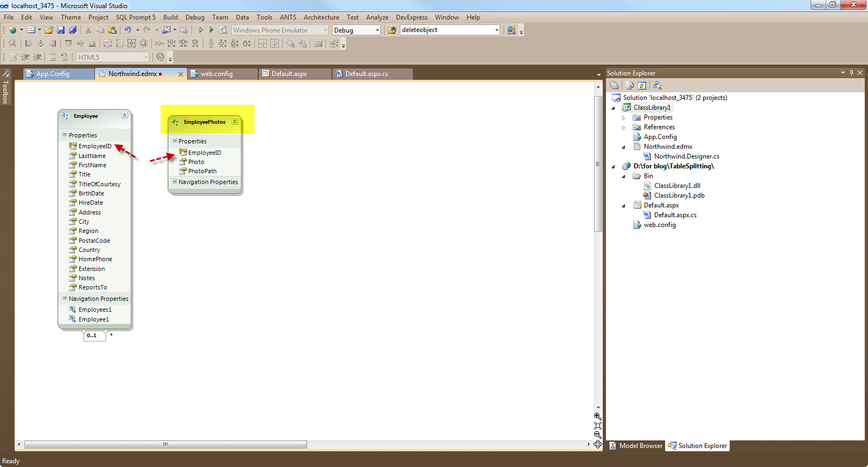Switch to the Model Browser tab
Viewport: 868px width, 467px height.
[x=635, y=446]
